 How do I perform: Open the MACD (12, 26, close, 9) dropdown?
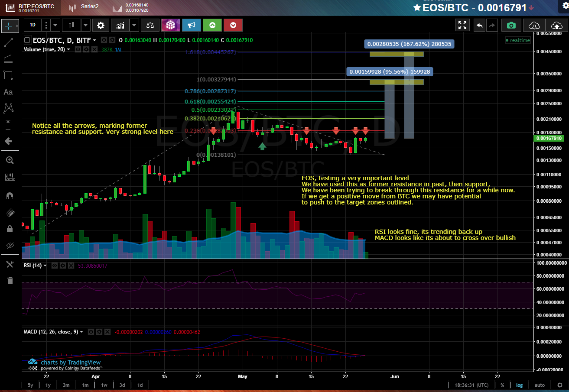tap(81, 332)
